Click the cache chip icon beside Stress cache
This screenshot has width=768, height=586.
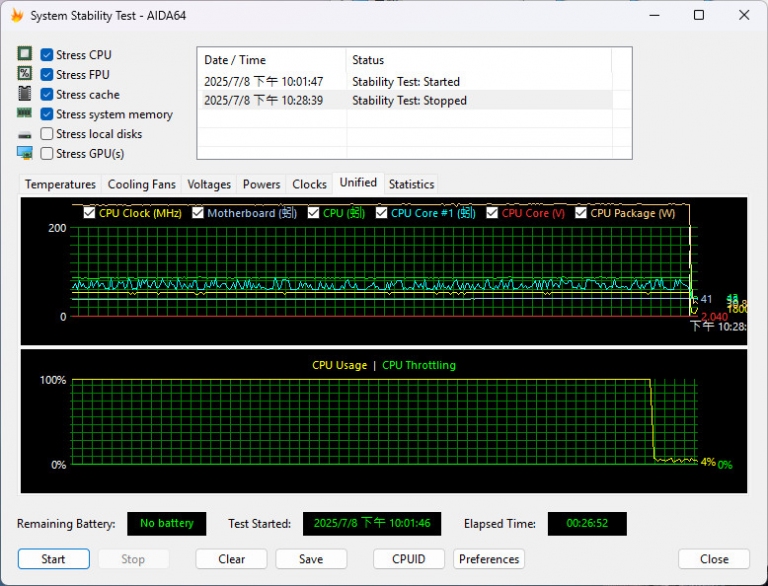(x=24, y=94)
